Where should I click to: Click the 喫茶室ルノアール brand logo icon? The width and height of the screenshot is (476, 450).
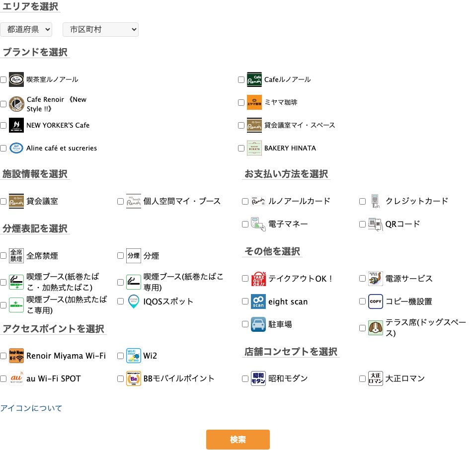(x=16, y=79)
